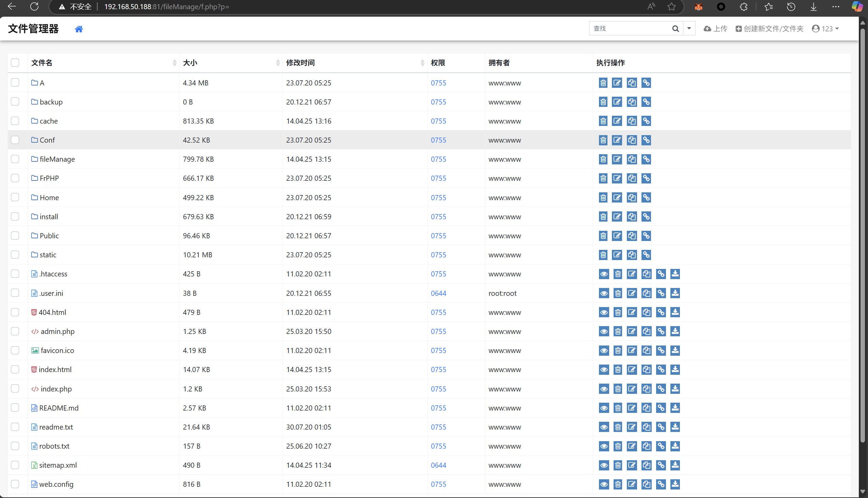Open the backup folder

(51, 102)
